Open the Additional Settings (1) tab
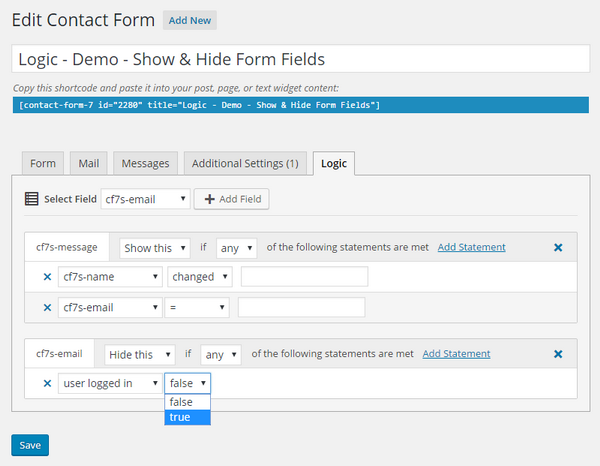Image resolution: width=600 pixels, height=466 pixels. click(245, 164)
